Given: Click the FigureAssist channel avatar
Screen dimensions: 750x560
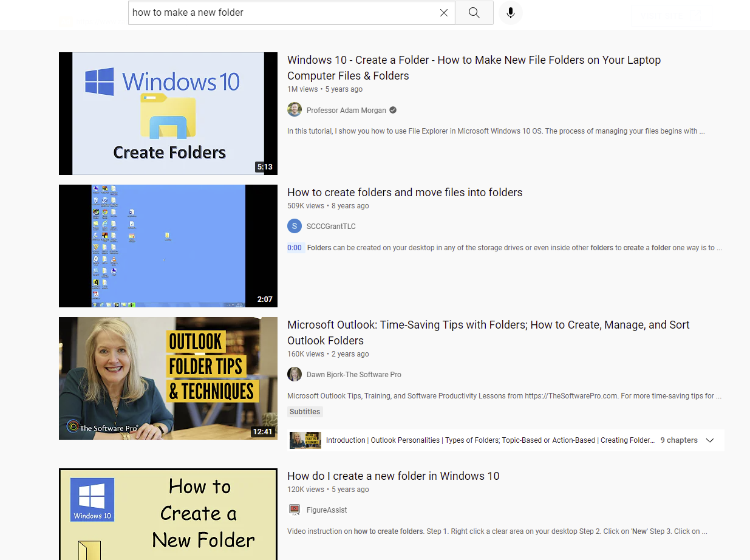Looking at the screenshot, I should point(295,510).
